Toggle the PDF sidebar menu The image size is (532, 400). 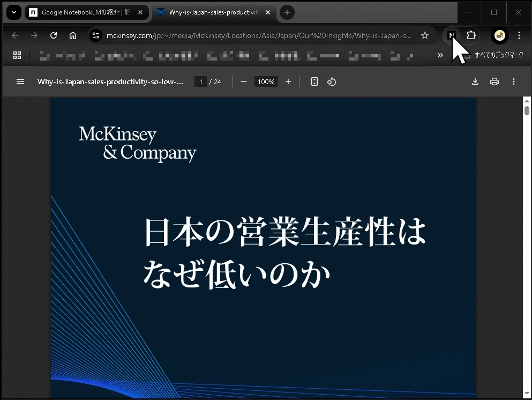click(x=20, y=82)
